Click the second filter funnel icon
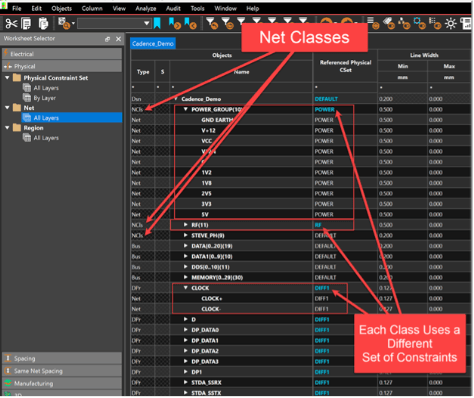This screenshot has width=474, height=398. click(x=227, y=23)
